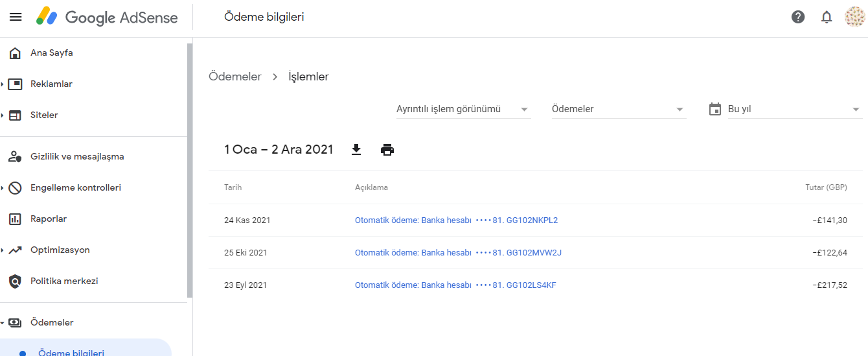
Task: Go to Ana Sayfa home icon
Action: pyautogui.click(x=15, y=53)
